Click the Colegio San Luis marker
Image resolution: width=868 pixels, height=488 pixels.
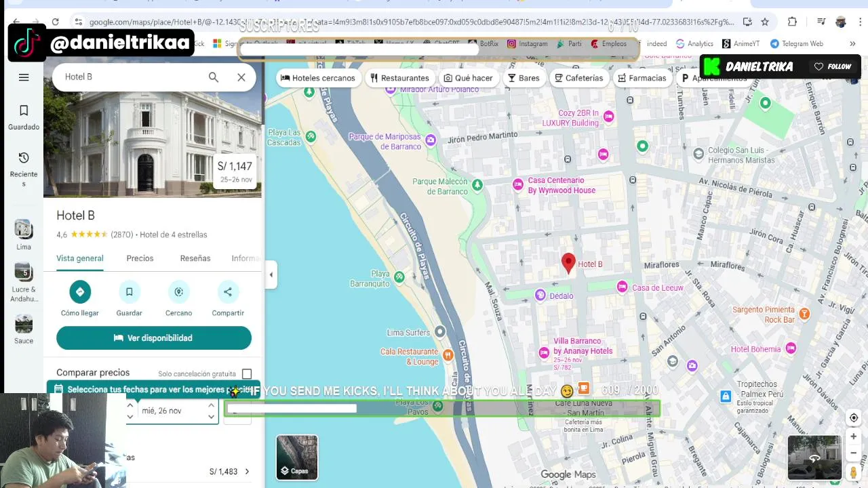(699, 154)
